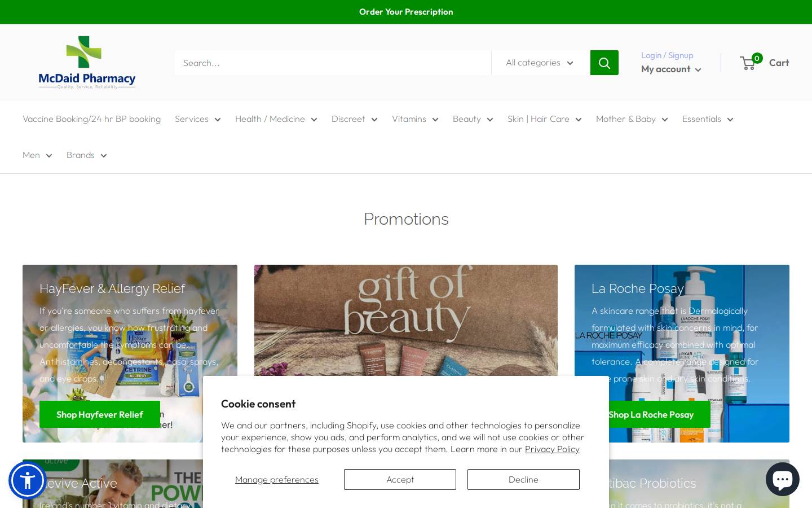This screenshot has width=812, height=508.
Task: Expand the Beauty menu
Action: pos(473,119)
